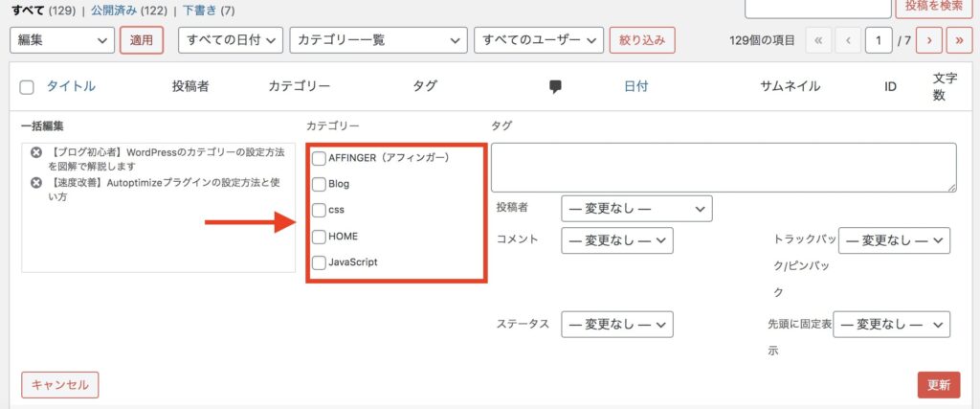The height and width of the screenshot is (409, 980).
Task: Focus the タグ tags text area
Action: (724, 168)
